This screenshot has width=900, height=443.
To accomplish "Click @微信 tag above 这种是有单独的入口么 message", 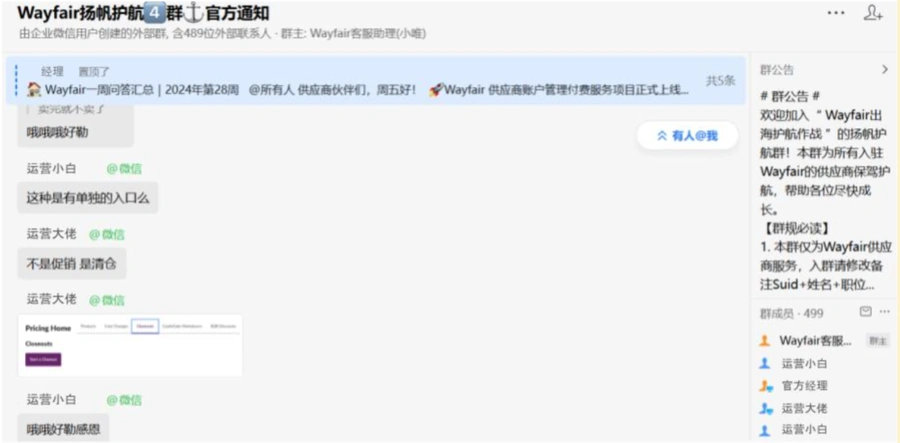I will pos(124,169).
